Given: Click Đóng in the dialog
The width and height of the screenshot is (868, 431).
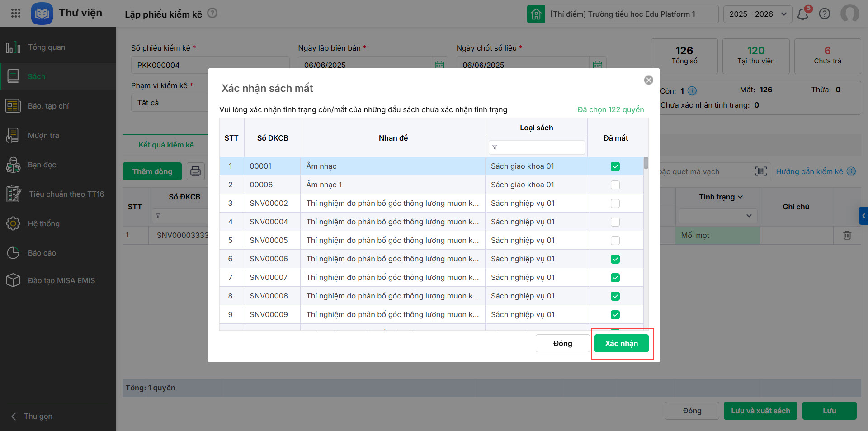Looking at the screenshot, I should coord(563,343).
